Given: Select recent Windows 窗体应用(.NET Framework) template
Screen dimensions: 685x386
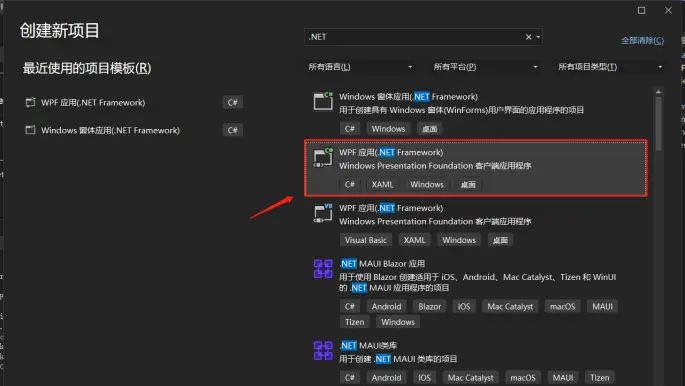Looking at the screenshot, I should [134, 130].
